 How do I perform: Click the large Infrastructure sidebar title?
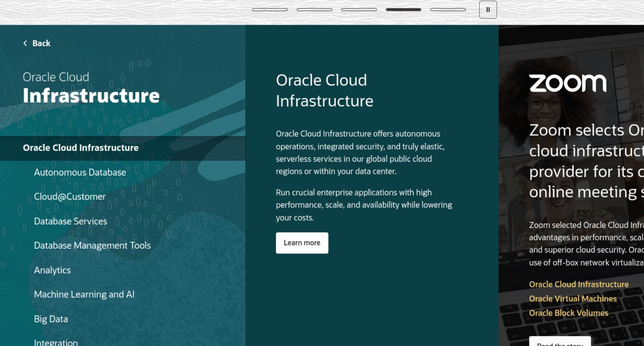pos(91,96)
